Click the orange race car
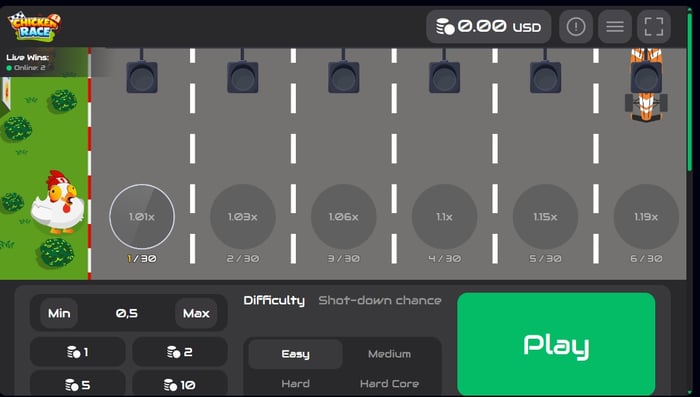The width and height of the screenshot is (700, 397). click(646, 84)
